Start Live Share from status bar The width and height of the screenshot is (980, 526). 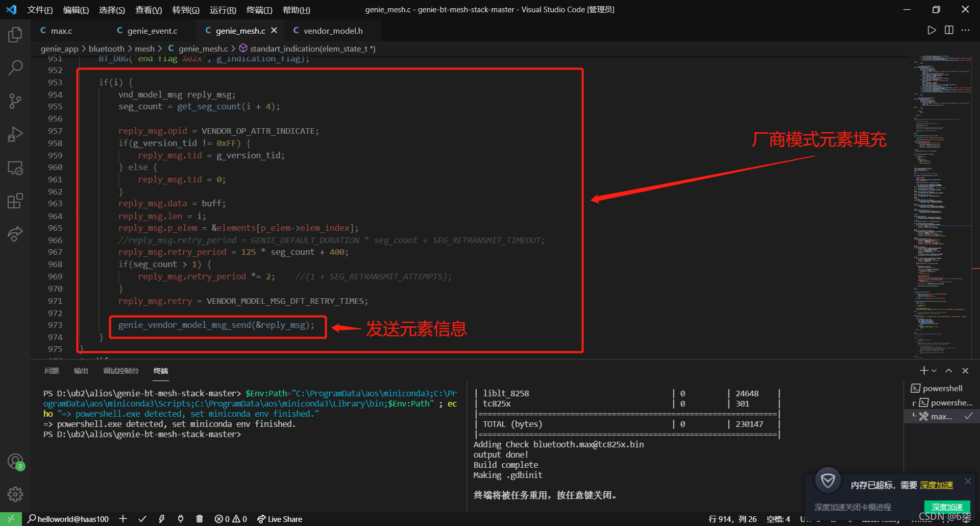pyautogui.click(x=280, y=519)
